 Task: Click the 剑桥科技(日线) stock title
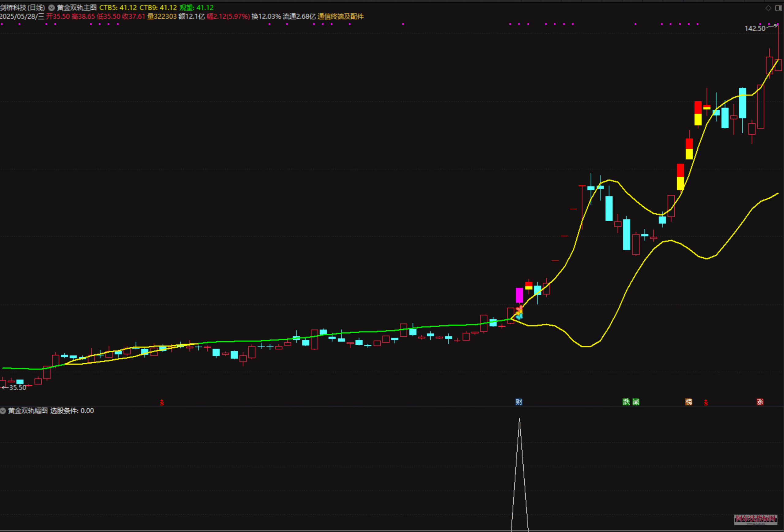point(22,7)
